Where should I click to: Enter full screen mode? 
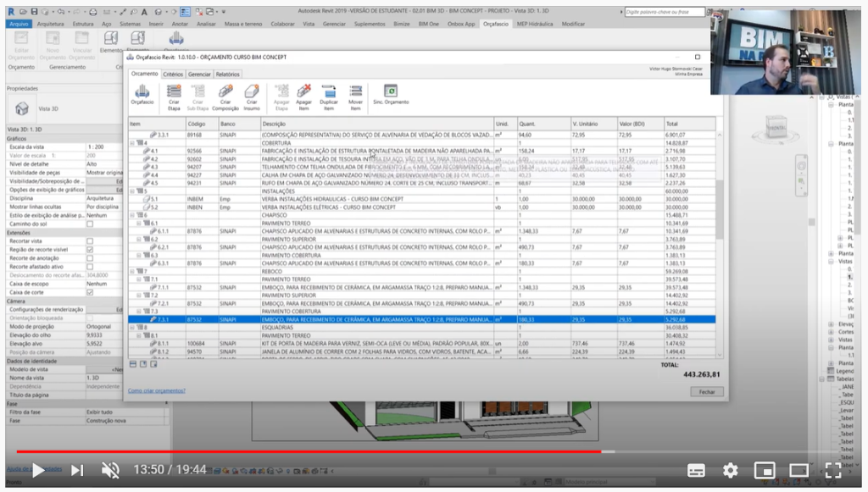coord(833,471)
